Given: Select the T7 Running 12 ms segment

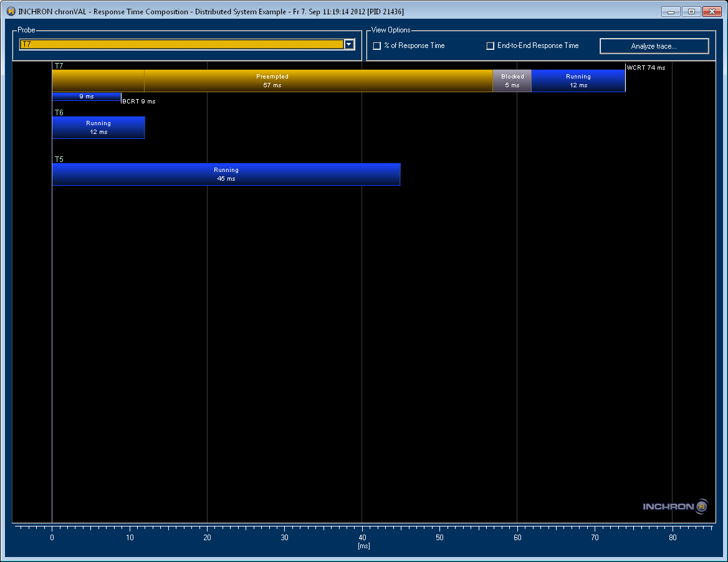Looking at the screenshot, I should [578, 81].
